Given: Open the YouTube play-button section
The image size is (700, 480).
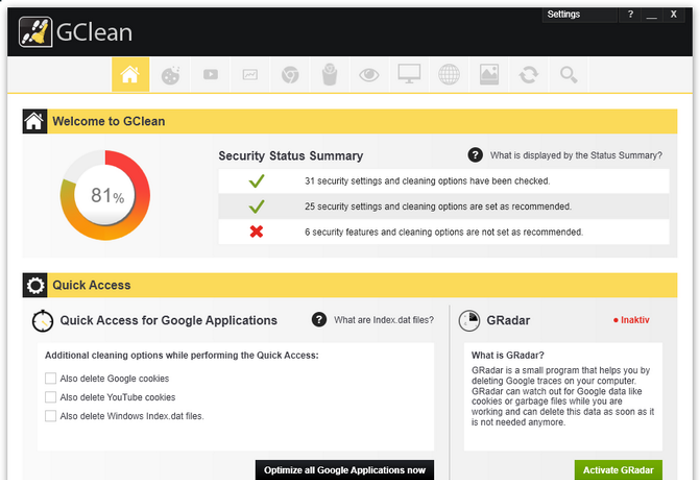Looking at the screenshot, I should (x=210, y=75).
